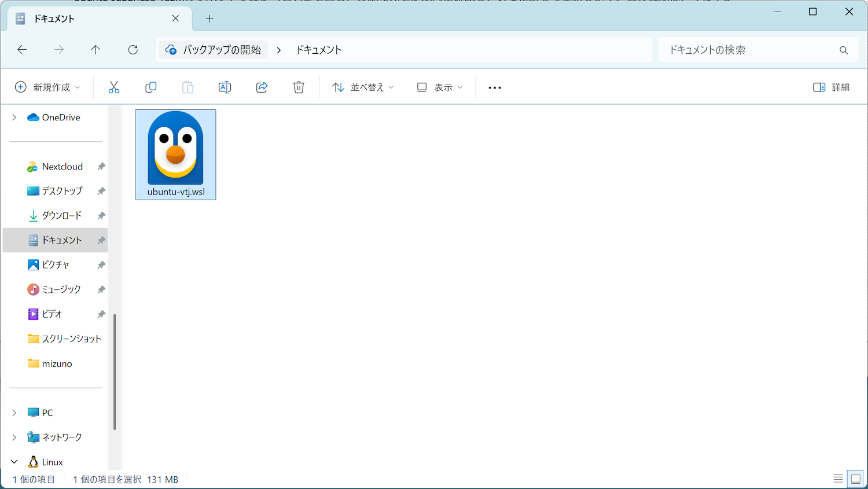This screenshot has height=489, width=868.
Task: Switch to details list view in status bar
Action: pyautogui.click(x=838, y=479)
